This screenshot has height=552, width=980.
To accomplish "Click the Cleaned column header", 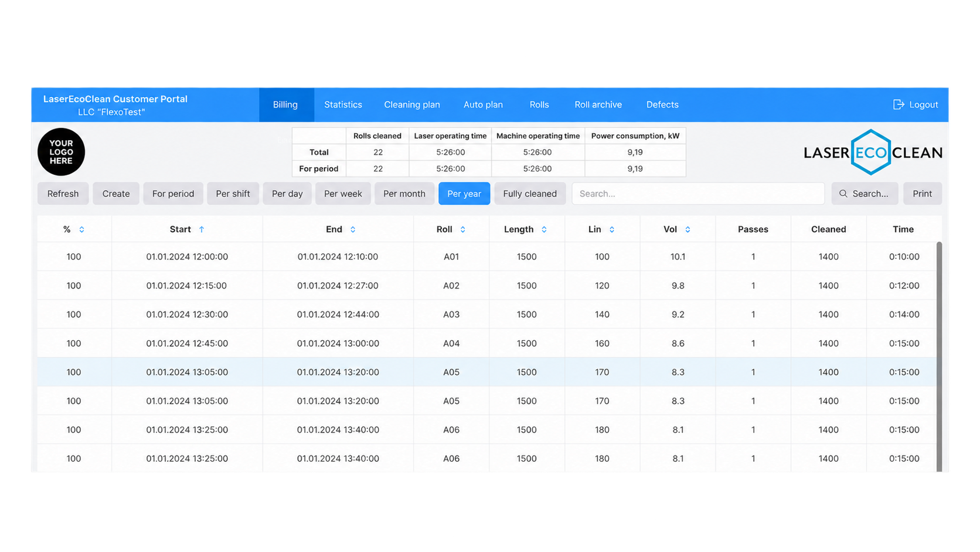I will click(x=829, y=229).
